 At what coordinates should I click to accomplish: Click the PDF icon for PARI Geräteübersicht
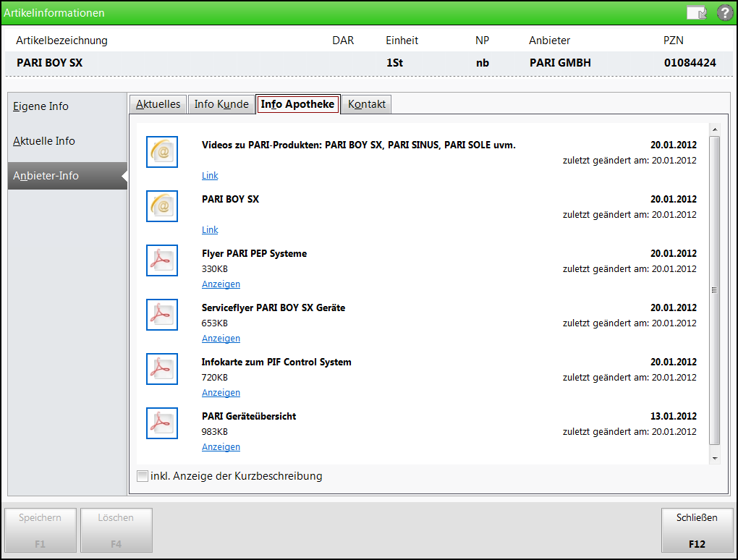pyautogui.click(x=162, y=423)
